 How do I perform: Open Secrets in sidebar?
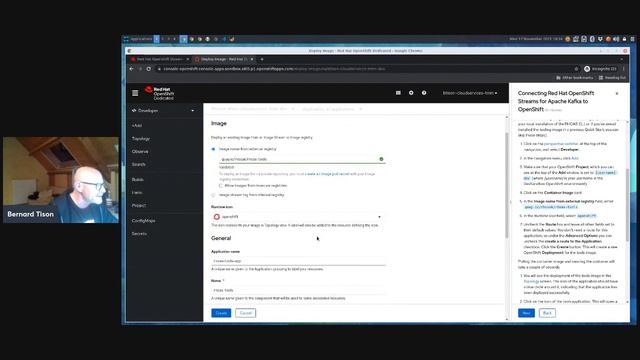(139, 234)
